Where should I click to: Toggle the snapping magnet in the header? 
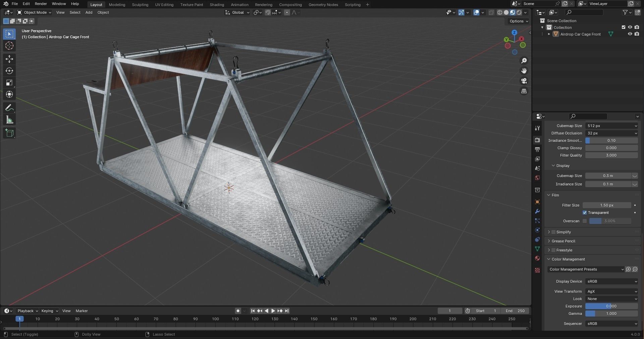click(268, 12)
